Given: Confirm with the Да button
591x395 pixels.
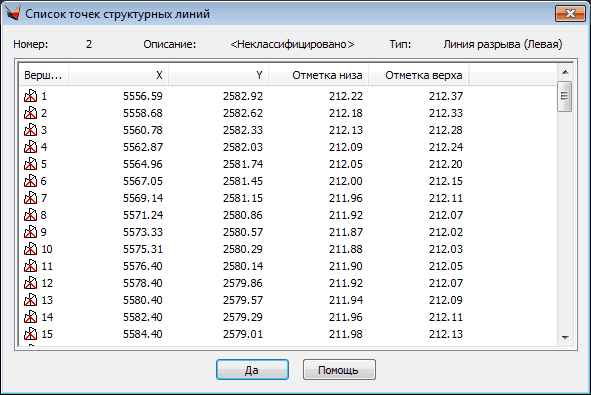Looking at the screenshot, I should [252, 370].
